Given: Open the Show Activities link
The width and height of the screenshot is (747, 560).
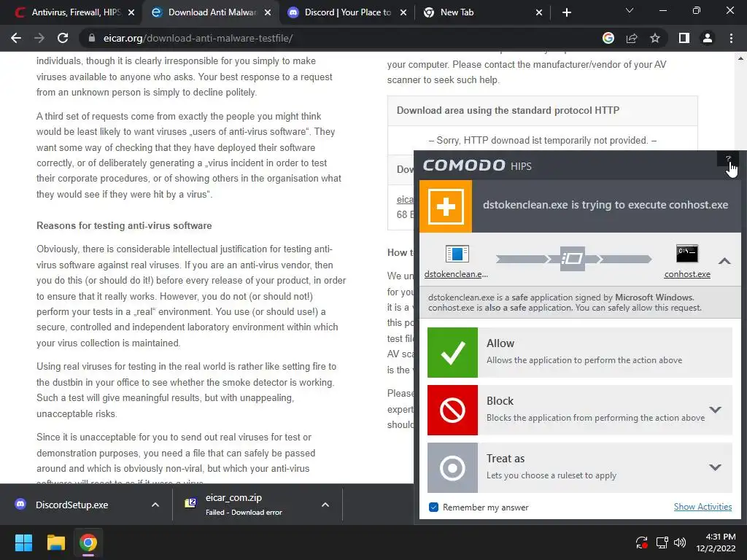Looking at the screenshot, I should tap(703, 507).
